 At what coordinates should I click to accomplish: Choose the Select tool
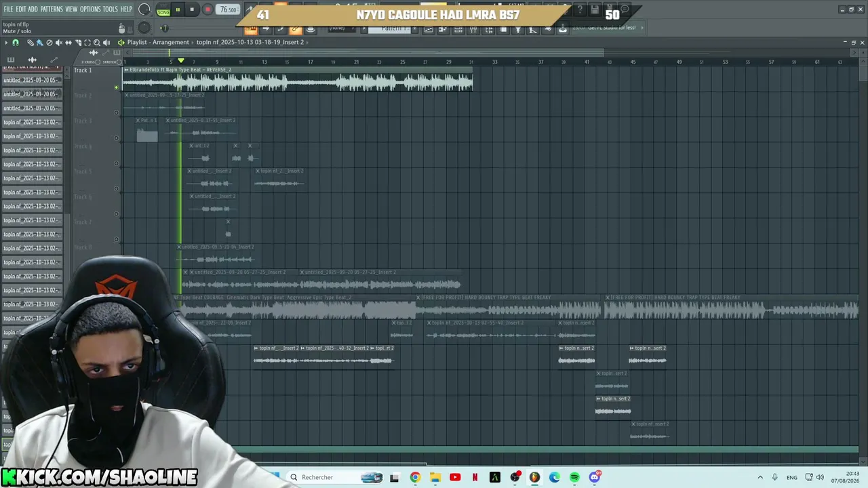87,43
